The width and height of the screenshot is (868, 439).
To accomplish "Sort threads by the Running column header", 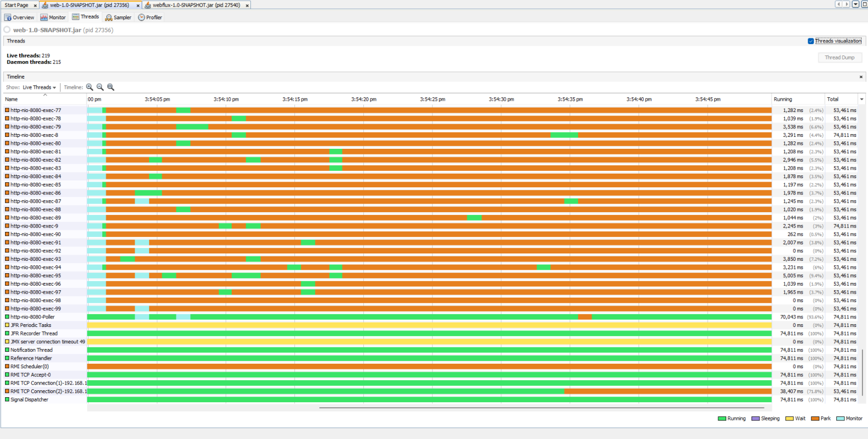I will (797, 100).
